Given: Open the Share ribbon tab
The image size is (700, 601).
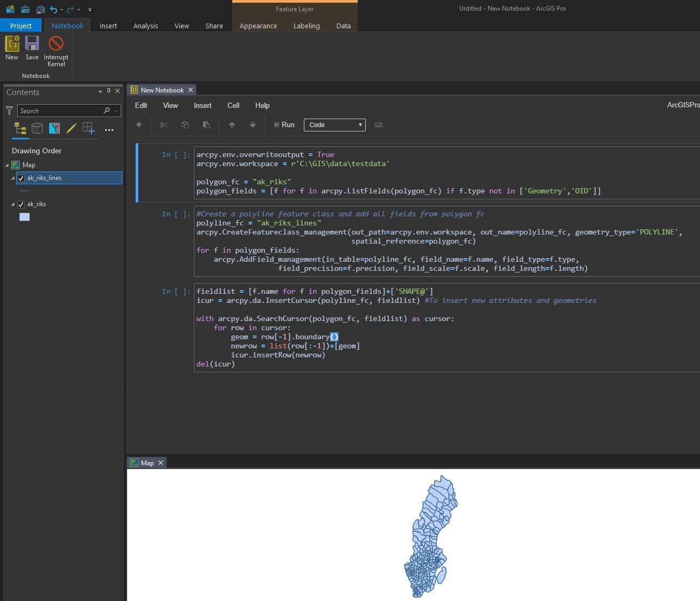Looking at the screenshot, I should [x=214, y=26].
